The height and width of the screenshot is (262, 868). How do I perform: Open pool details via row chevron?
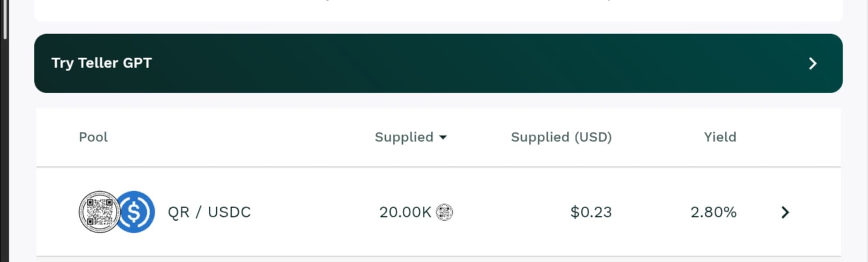(785, 212)
